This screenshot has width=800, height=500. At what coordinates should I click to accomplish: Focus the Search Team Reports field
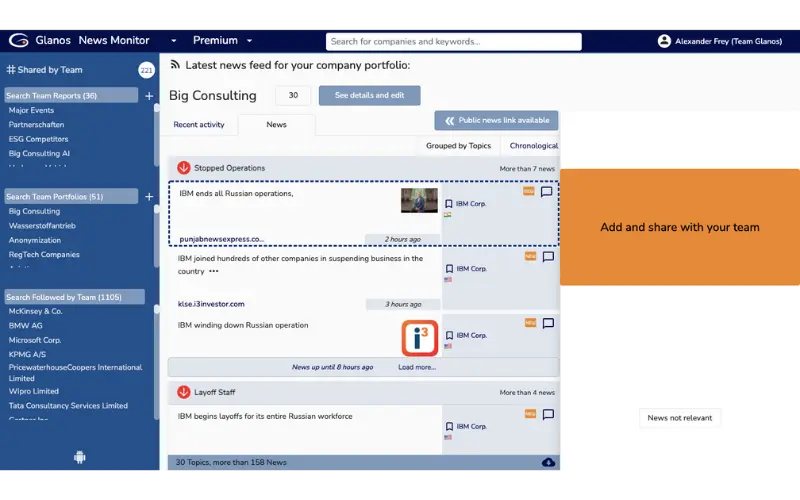click(x=71, y=95)
